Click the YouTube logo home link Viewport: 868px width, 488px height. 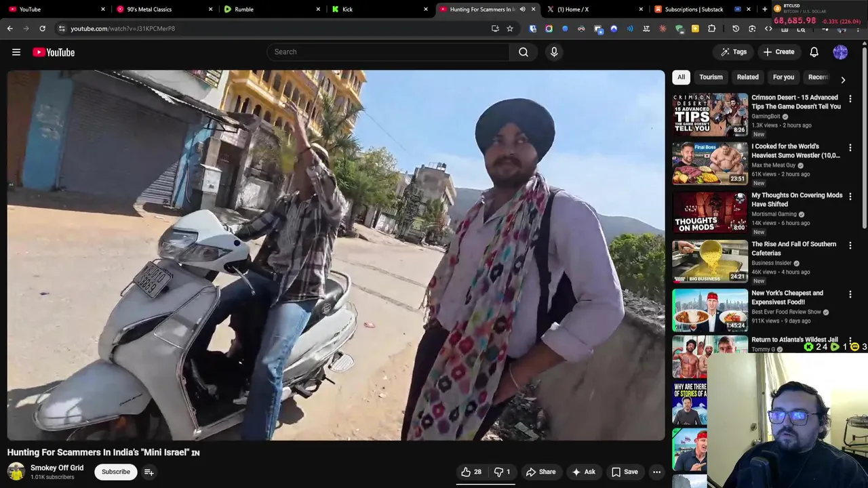(x=54, y=52)
